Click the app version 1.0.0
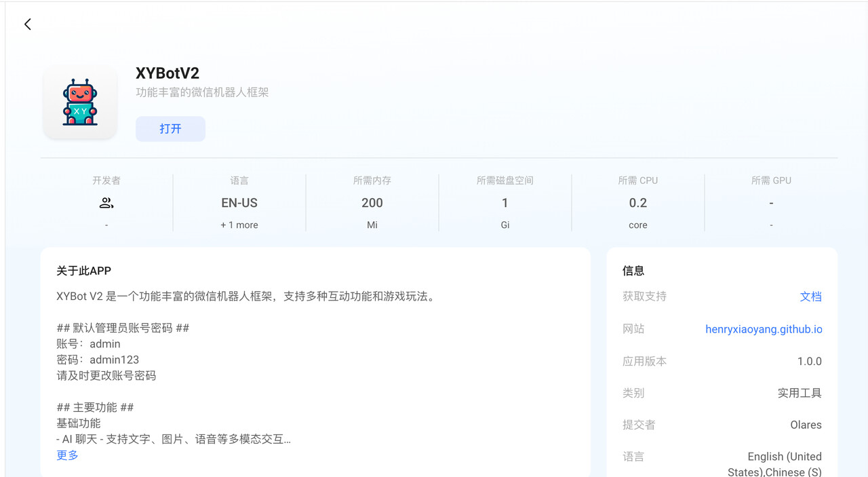 (809, 362)
